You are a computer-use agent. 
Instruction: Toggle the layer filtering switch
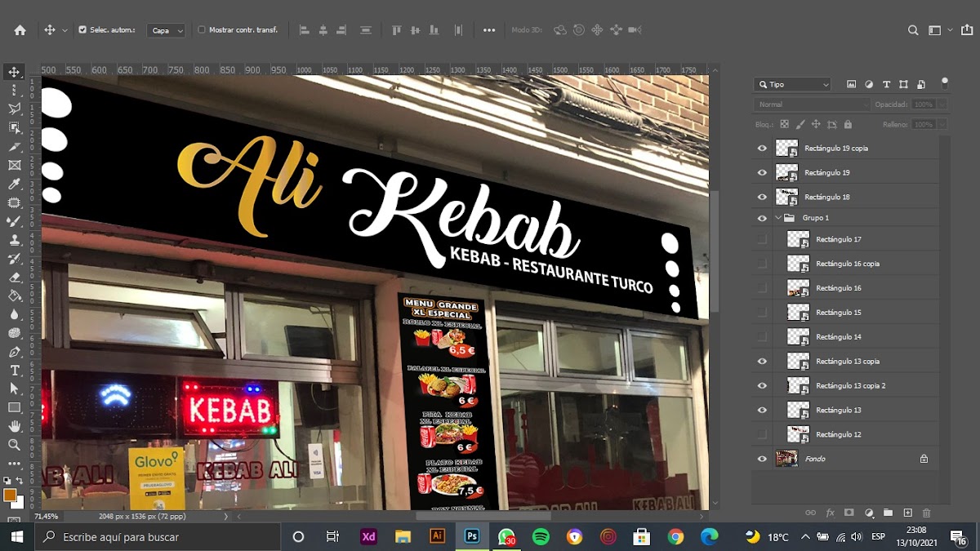coord(945,82)
